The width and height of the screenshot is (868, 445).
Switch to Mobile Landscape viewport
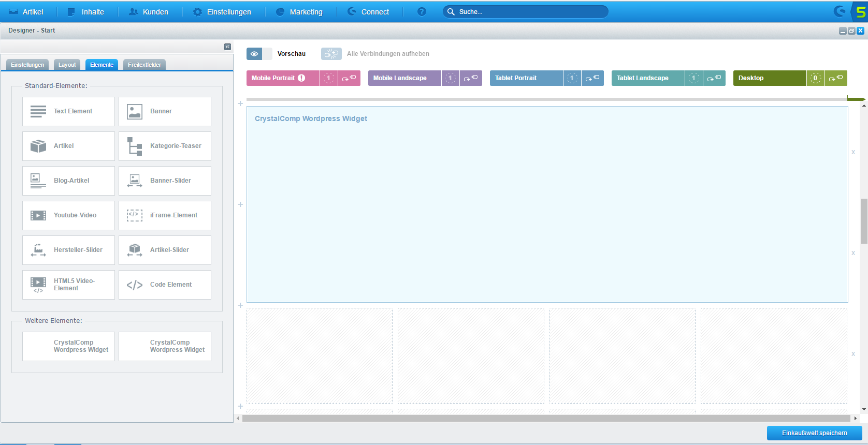click(404, 78)
